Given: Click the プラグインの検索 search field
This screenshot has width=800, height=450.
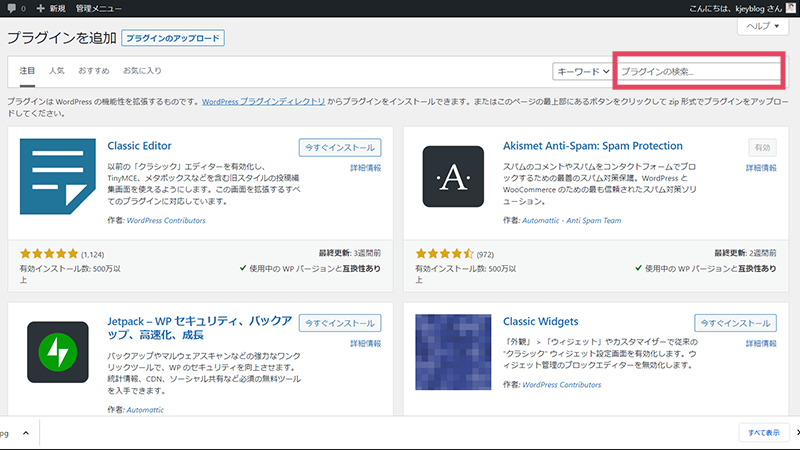Looking at the screenshot, I should point(699,71).
